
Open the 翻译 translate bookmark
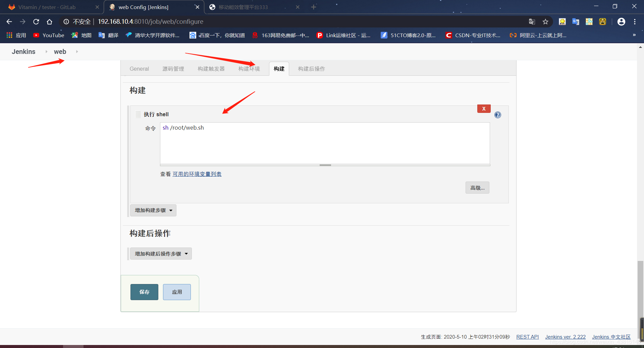pyautogui.click(x=108, y=35)
